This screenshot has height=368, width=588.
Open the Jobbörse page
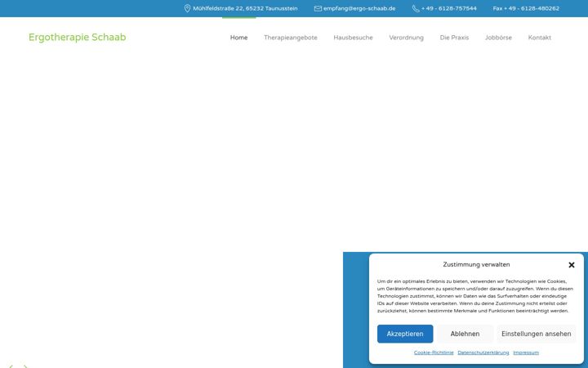(498, 38)
